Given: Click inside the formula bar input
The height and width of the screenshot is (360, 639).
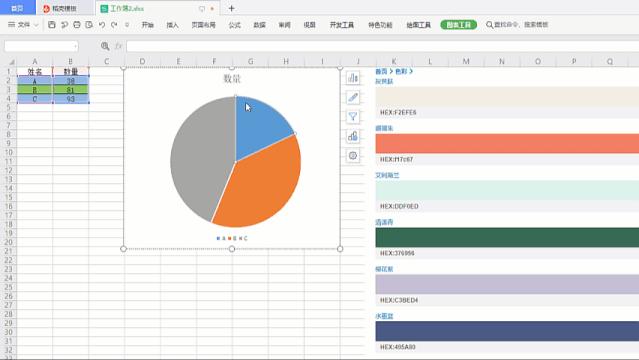Looking at the screenshot, I should [x=382, y=46].
